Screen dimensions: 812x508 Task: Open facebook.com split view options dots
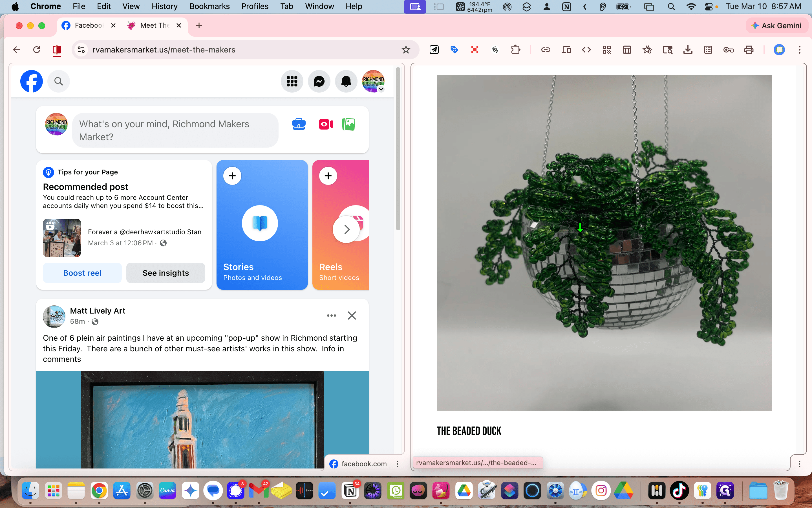pos(398,464)
